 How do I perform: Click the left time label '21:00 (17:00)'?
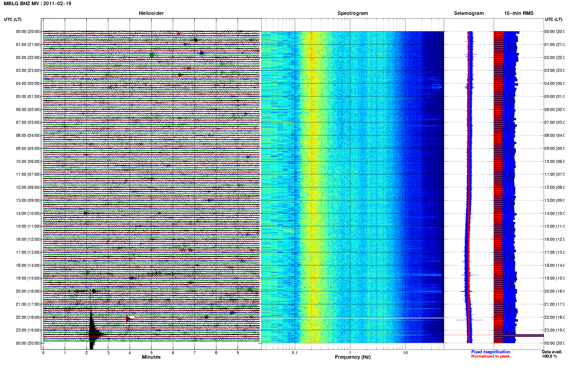(x=28, y=304)
